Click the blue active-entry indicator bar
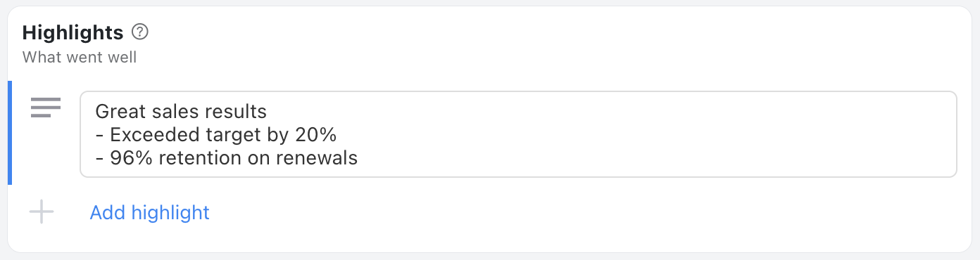This screenshot has height=260, width=980. 10,133
